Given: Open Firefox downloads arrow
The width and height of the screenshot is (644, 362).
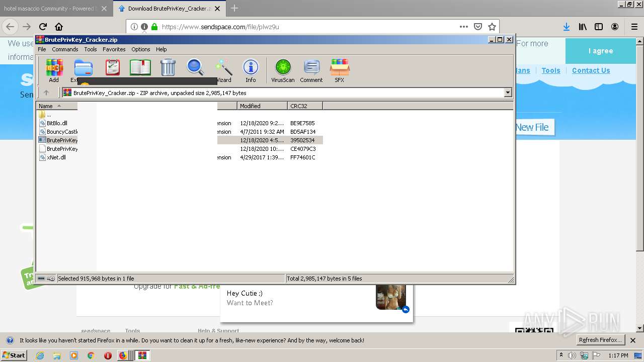Looking at the screenshot, I should pos(567,27).
